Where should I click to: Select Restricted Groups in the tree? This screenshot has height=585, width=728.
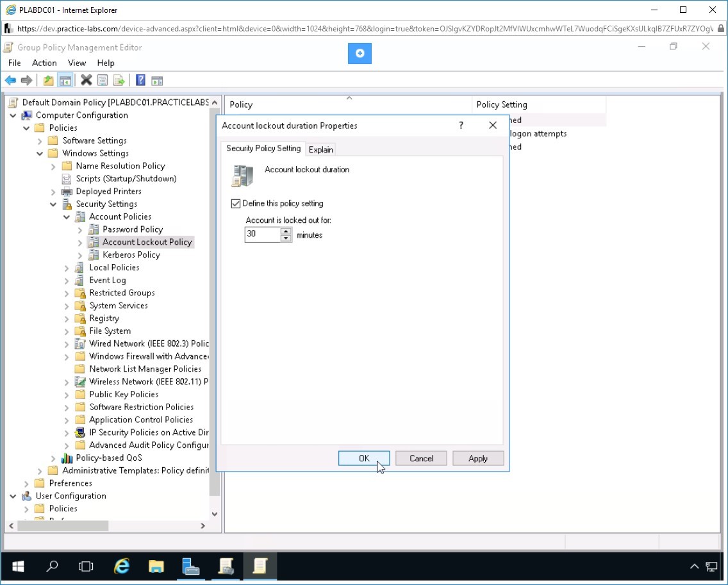click(x=122, y=293)
